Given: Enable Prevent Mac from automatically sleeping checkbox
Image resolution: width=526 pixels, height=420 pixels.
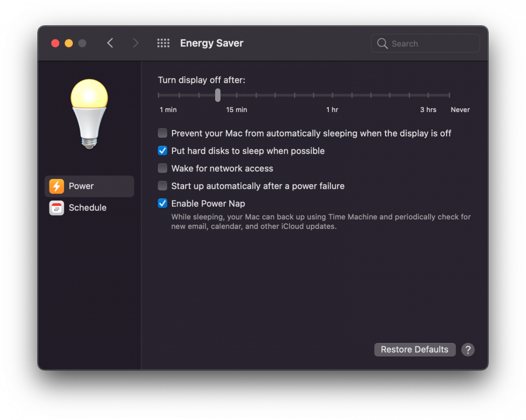Looking at the screenshot, I should point(163,133).
